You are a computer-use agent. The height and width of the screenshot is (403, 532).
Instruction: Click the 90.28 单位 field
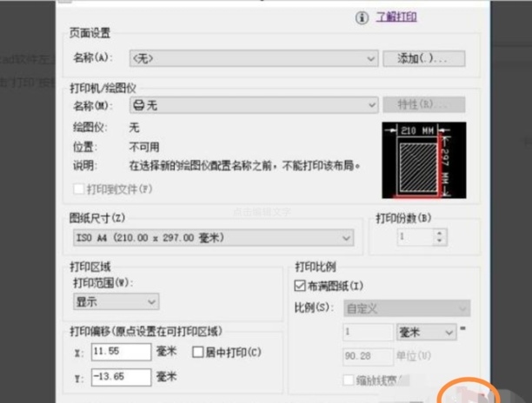[368, 356]
